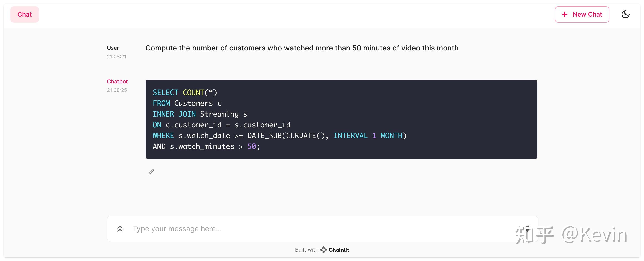Click the 21:08:25 chatbot timestamp
This screenshot has height=261, width=644.
pyautogui.click(x=117, y=90)
